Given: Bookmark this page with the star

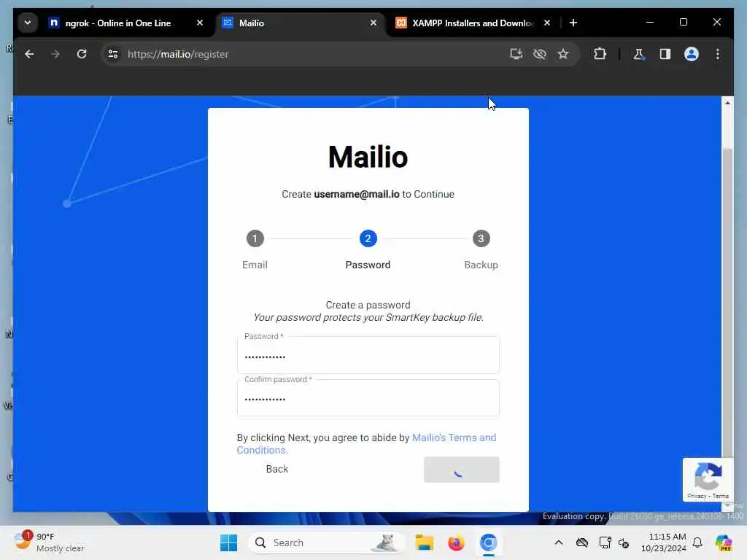Looking at the screenshot, I should pos(563,54).
